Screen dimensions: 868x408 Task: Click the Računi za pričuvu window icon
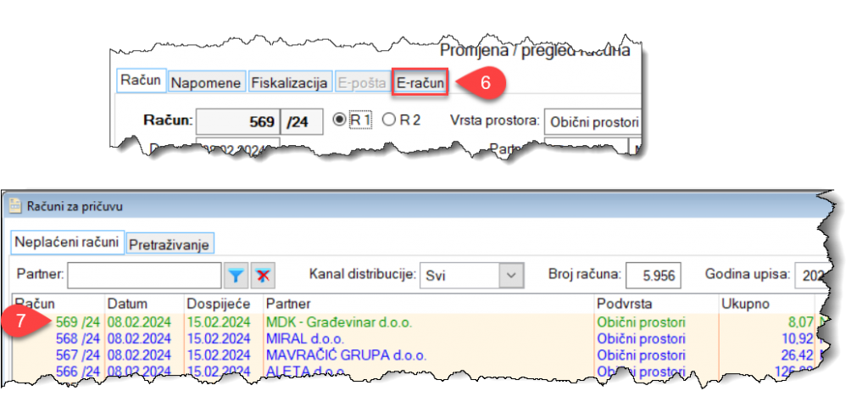pos(15,204)
